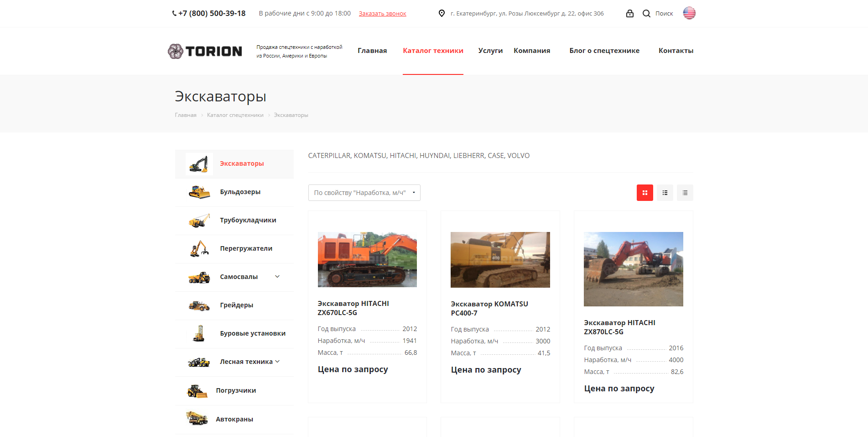
Task: Click the Экскаватор HITACHI ZX870LC-5G title
Action: click(620, 327)
